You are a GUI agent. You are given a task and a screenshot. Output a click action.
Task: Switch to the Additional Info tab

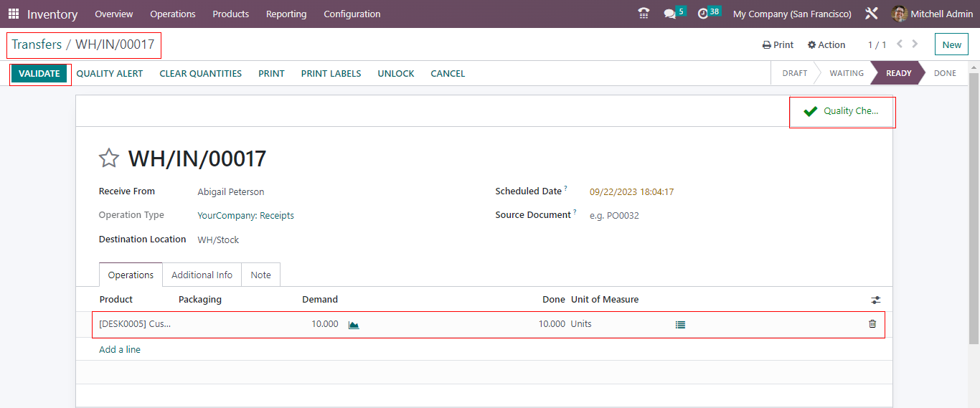pos(202,275)
